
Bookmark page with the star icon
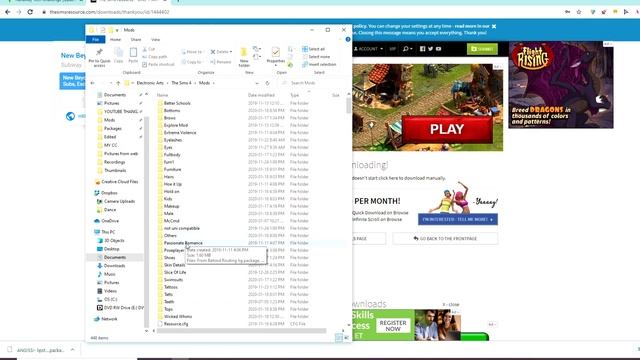point(579,12)
